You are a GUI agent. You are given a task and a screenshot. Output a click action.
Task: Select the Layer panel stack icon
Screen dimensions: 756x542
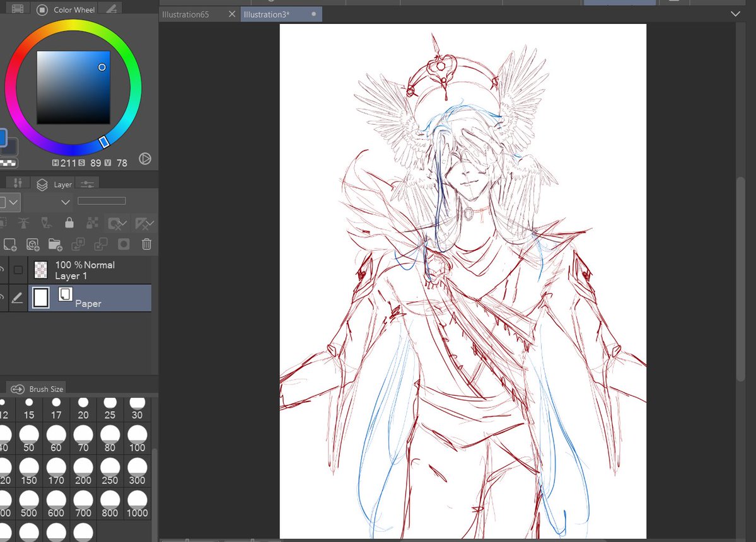tap(42, 184)
